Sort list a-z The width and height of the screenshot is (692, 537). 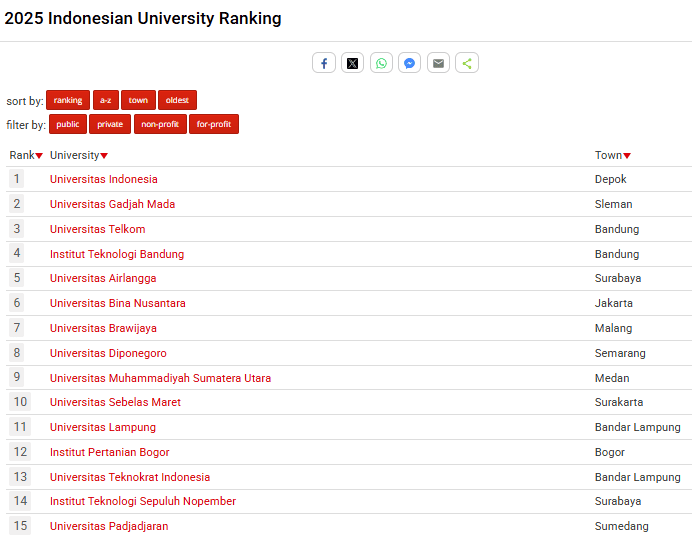[x=105, y=100]
